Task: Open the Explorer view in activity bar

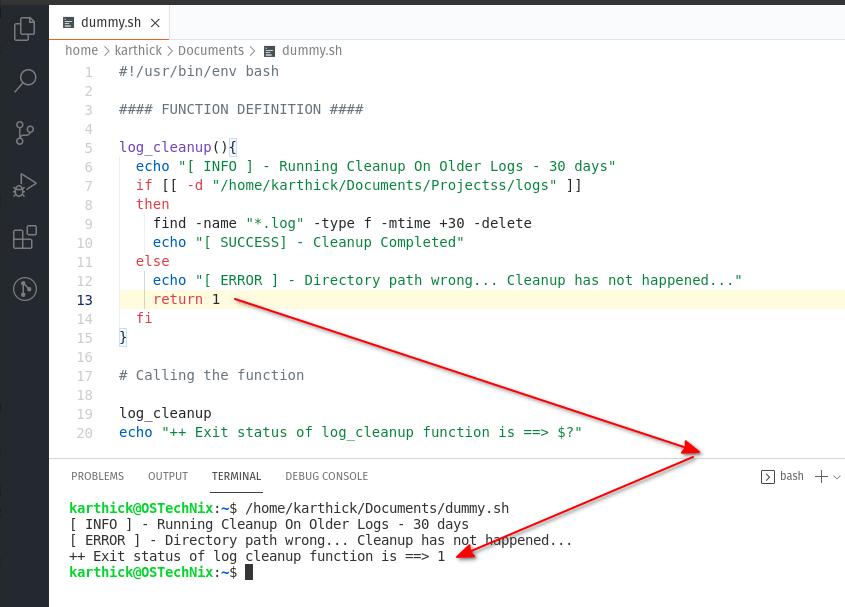Action: [24, 29]
